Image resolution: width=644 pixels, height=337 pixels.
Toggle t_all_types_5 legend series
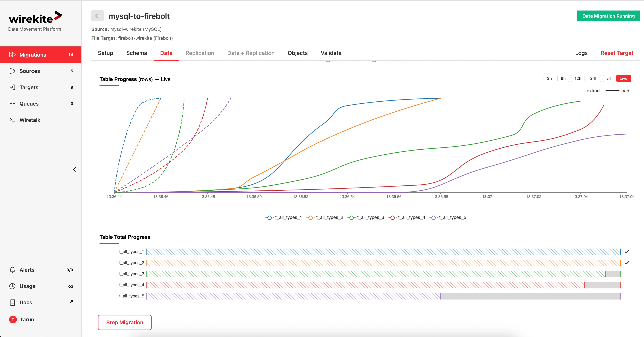(x=448, y=217)
